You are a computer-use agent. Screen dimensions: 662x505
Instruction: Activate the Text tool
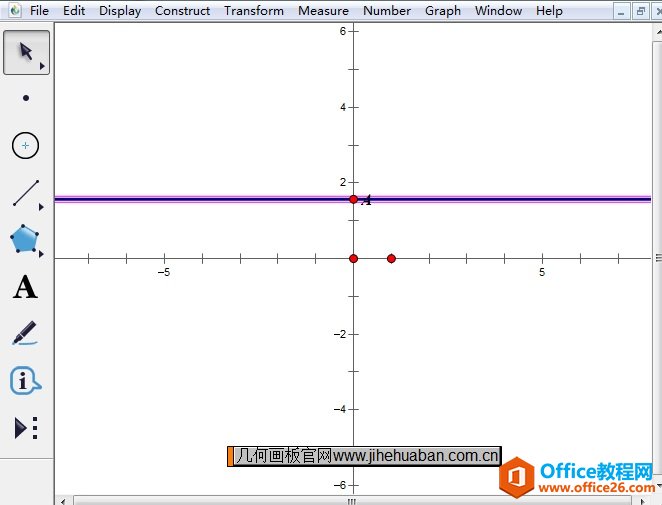pos(25,288)
